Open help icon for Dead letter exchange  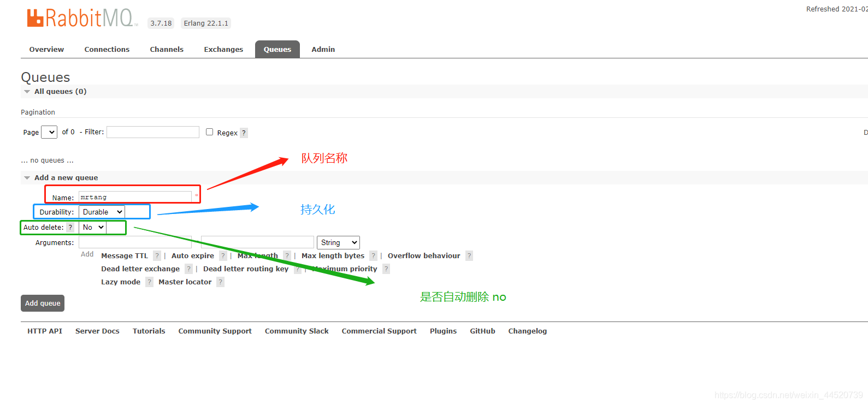pos(188,269)
